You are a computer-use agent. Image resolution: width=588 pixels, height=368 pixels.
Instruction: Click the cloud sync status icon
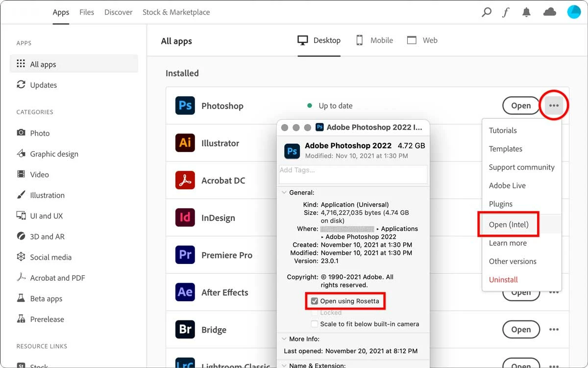550,12
